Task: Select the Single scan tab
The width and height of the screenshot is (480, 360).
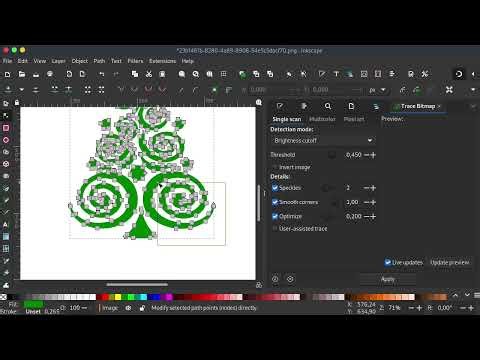Action: point(287,119)
